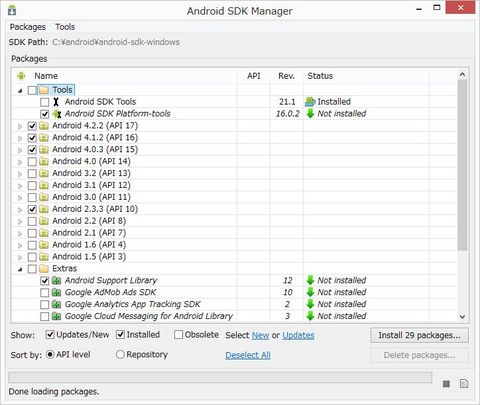Collapse the Extras tree node
The width and height of the screenshot is (480, 405).
click(20, 269)
